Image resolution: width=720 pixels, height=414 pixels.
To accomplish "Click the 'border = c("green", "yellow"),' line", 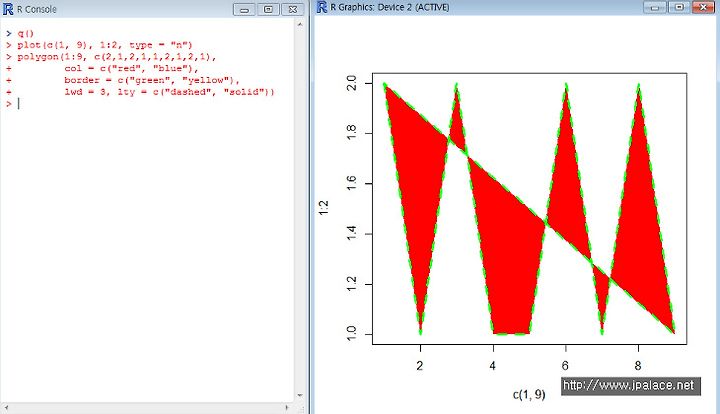I will click(x=152, y=80).
